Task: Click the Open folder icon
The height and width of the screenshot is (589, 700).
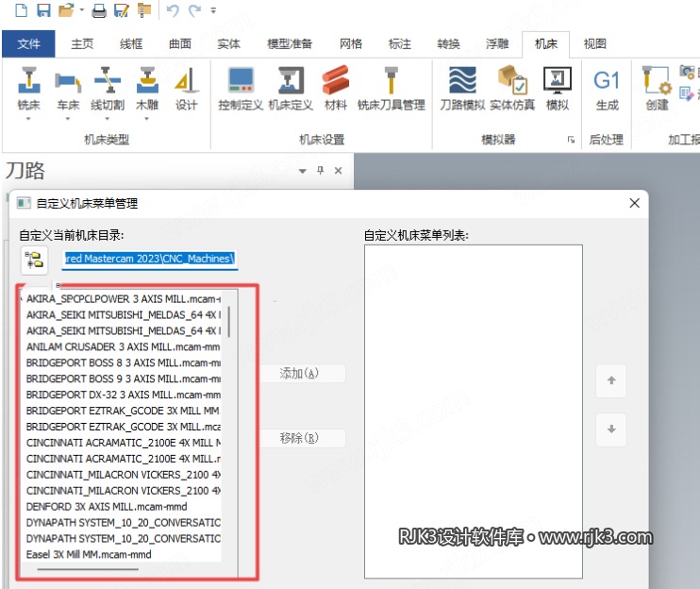Action: coord(66,9)
